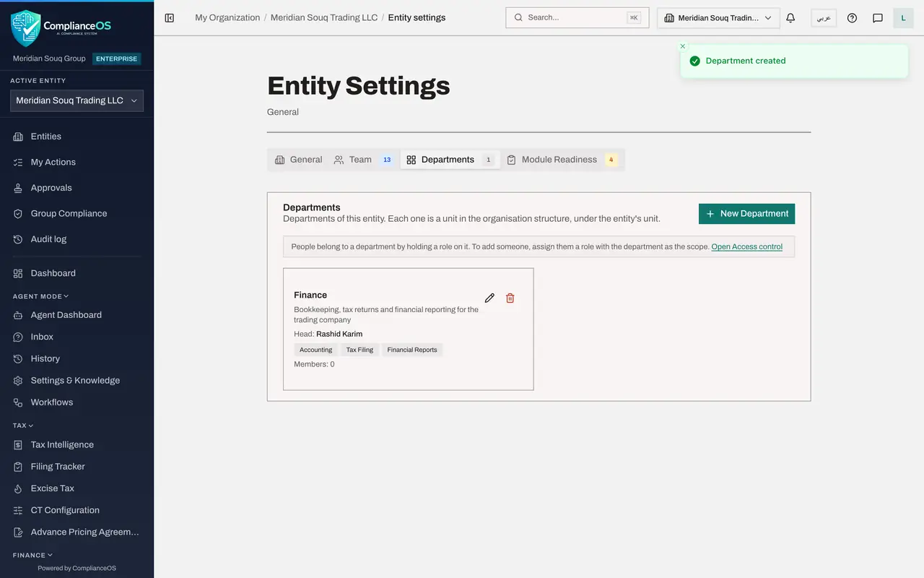Switch to Team tab
The image size is (924, 578).
point(363,160)
